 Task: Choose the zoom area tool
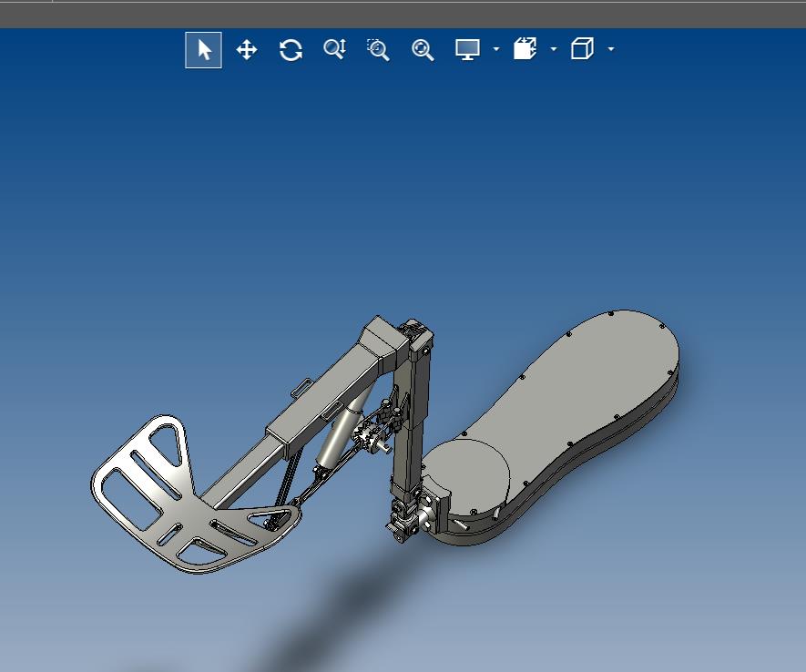pyautogui.click(x=378, y=50)
